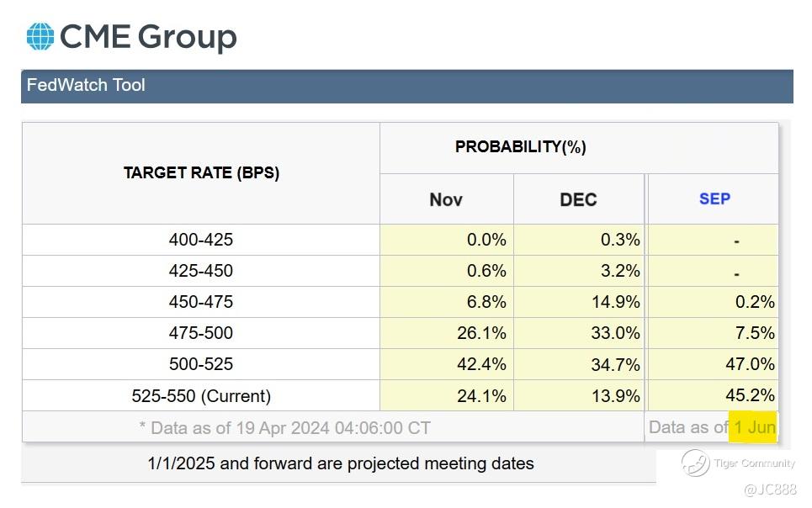Select the 500-525 target rate row label
Image resolution: width=812 pixels, height=508 pixels.
pos(201,365)
